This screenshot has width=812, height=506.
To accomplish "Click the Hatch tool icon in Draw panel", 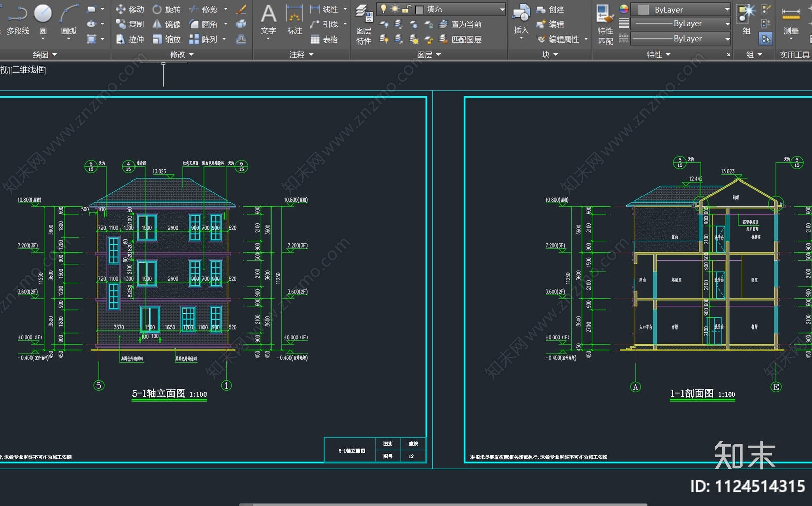I will click(91, 39).
